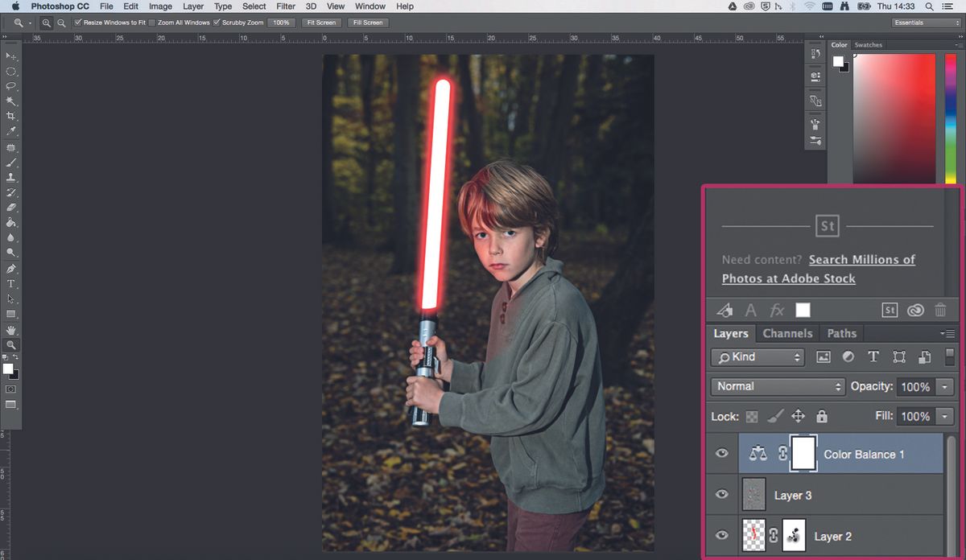
Task: Click the Fit Screen button
Action: click(321, 23)
